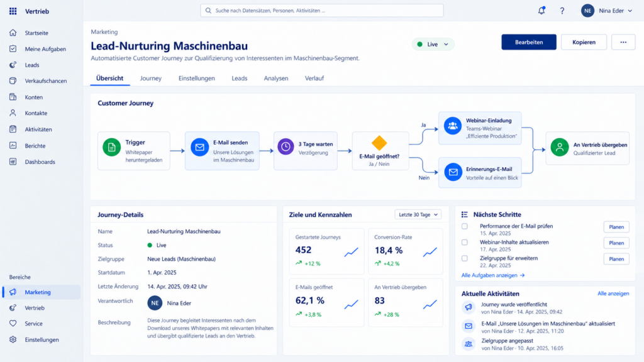Screen dimensions: 644x362
Task: Click the Vertrieb icon under Bereiche
Action: pos(13,308)
